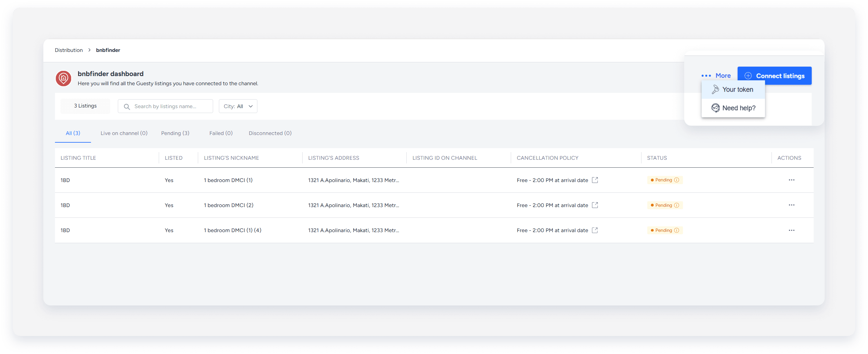Click Pending info icon for DMCI (1)
This screenshot has width=868, height=354.
(x=676, y=180)
